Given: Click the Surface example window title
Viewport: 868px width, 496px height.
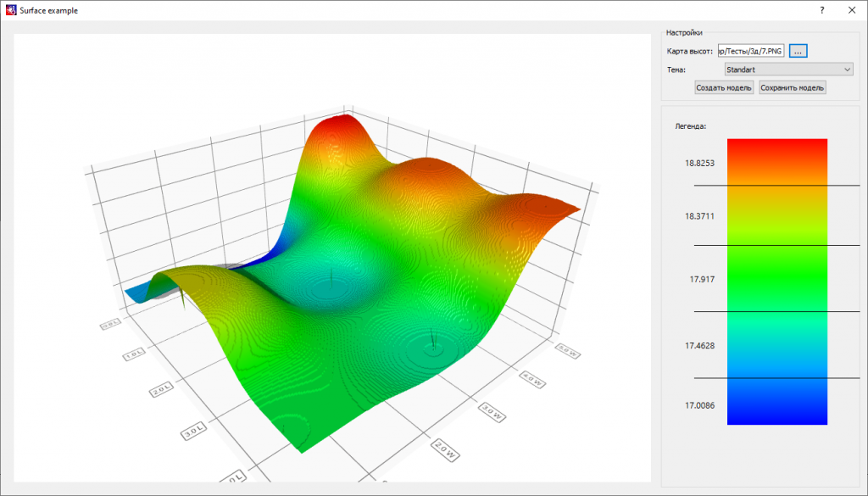Looking at the screenshot, I should (48, 10).
